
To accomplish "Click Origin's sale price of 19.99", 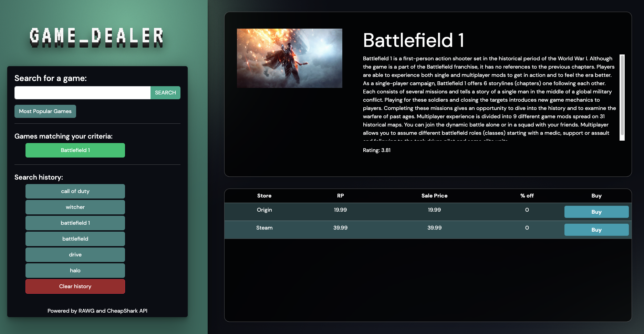I will (x=434, y=210).
